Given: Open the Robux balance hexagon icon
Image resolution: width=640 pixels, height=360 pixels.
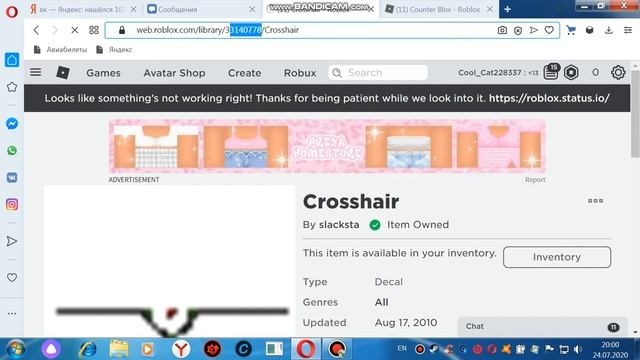Looking at the screenshot, I should (571, 73).
